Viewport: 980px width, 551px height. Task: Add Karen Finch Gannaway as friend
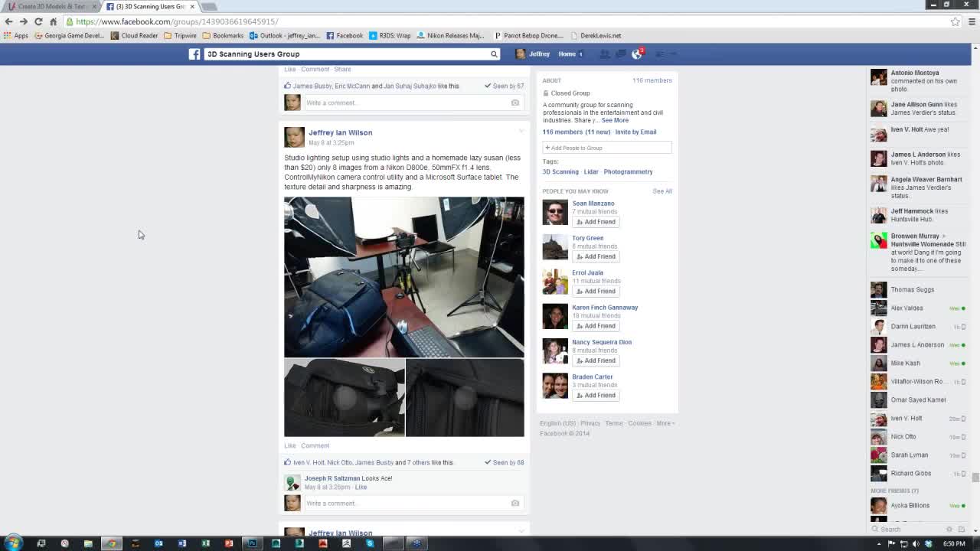pos(596,326)
